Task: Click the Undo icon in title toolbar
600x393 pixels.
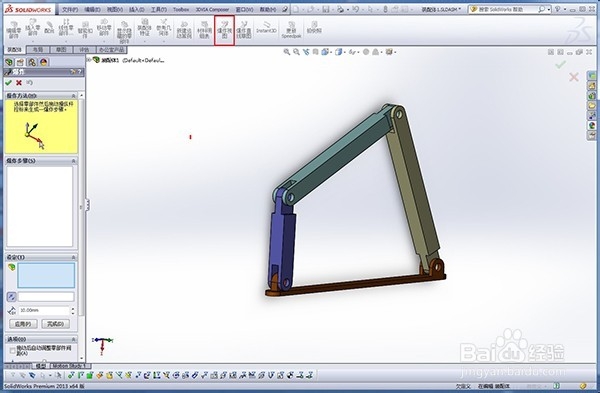Action: [355, 9]
